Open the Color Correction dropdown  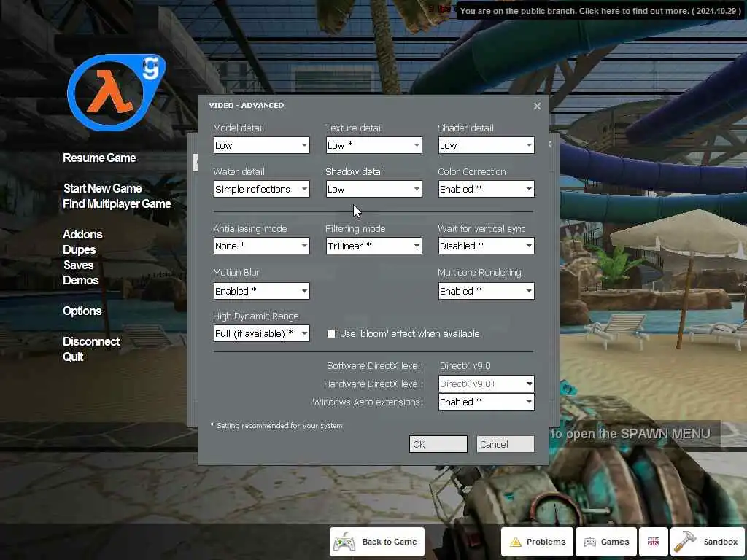(487, 189)
